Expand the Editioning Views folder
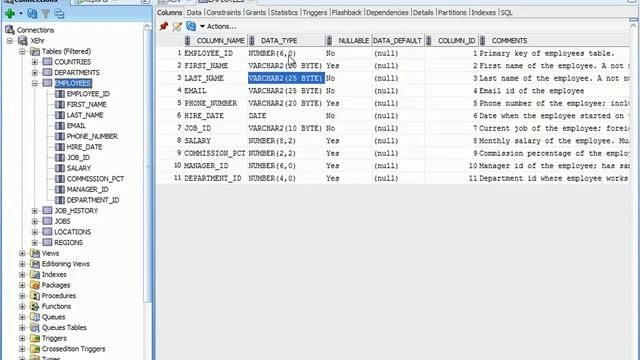 (x=22, y=264)
